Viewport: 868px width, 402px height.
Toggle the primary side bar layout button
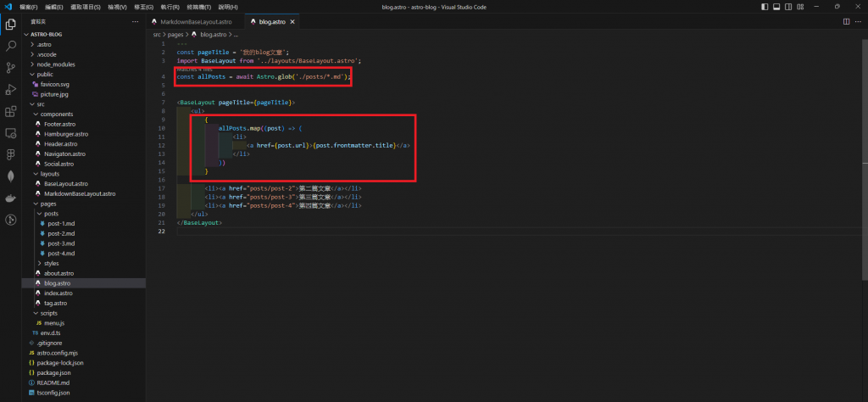tap(765, 7)
